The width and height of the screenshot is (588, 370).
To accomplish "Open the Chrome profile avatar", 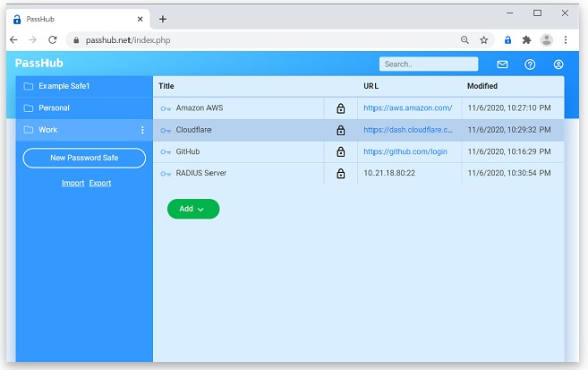I will coord(546,39).
